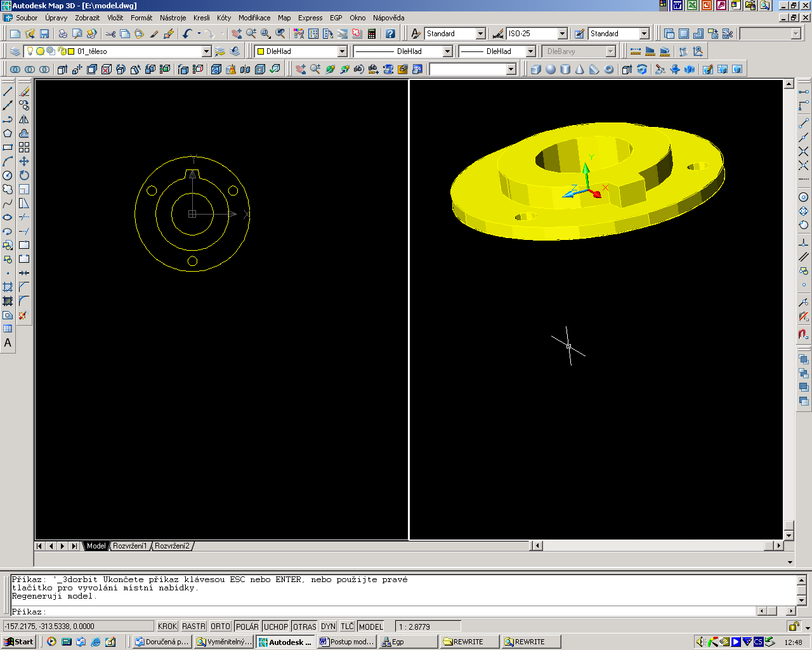Select the Line draw tool
Image resolution: width=812 pixels, height=650 pixels.
pyautogui.click(x=8, y=92)
